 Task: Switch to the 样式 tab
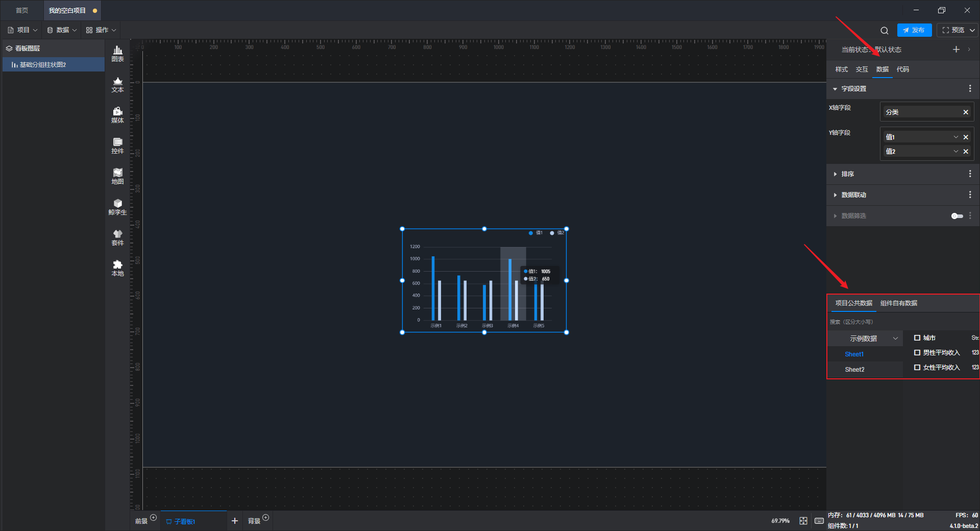(x=842, y=69)
